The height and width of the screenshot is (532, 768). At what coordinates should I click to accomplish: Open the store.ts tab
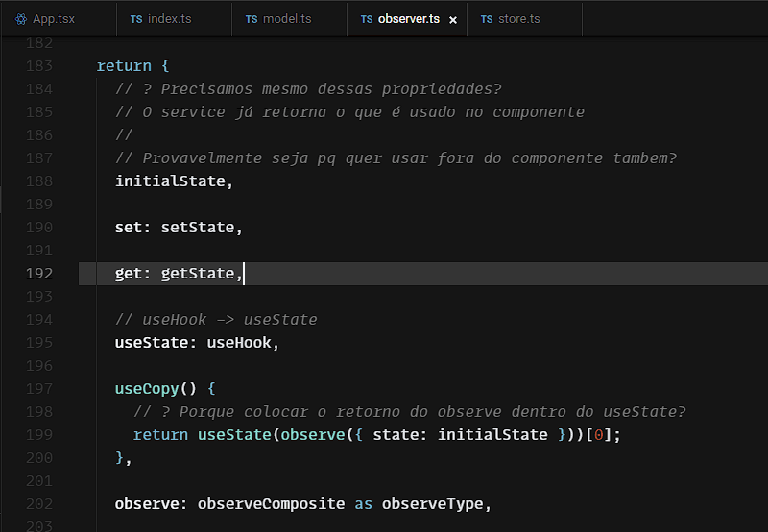click(x=518, y=19)
